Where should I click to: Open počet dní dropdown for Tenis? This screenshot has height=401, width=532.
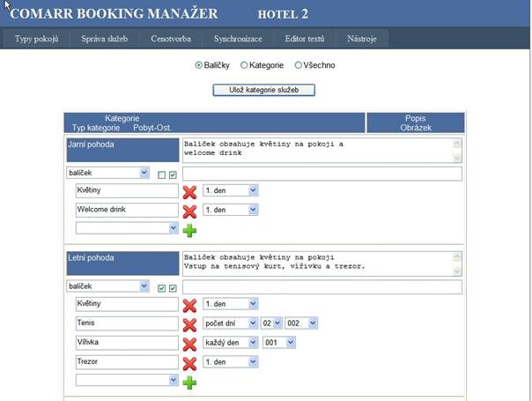231,323
